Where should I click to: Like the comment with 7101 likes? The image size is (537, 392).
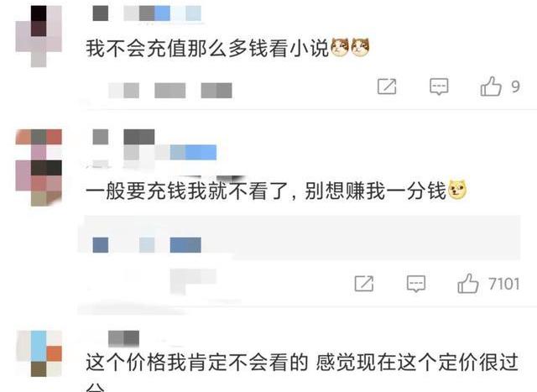tap(468, 284)
